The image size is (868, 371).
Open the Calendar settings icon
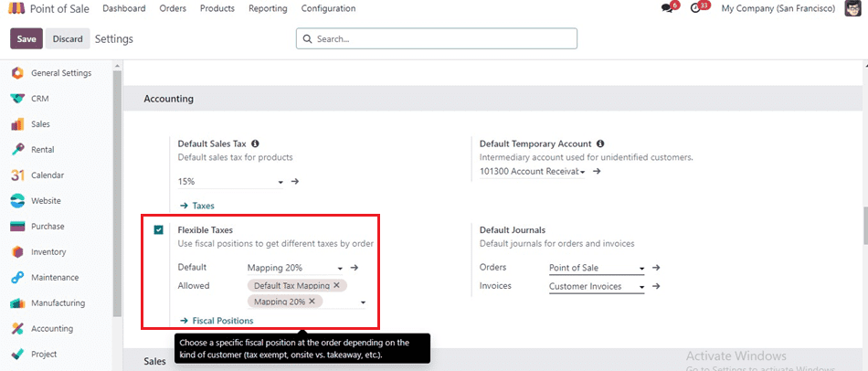point(17,175)
